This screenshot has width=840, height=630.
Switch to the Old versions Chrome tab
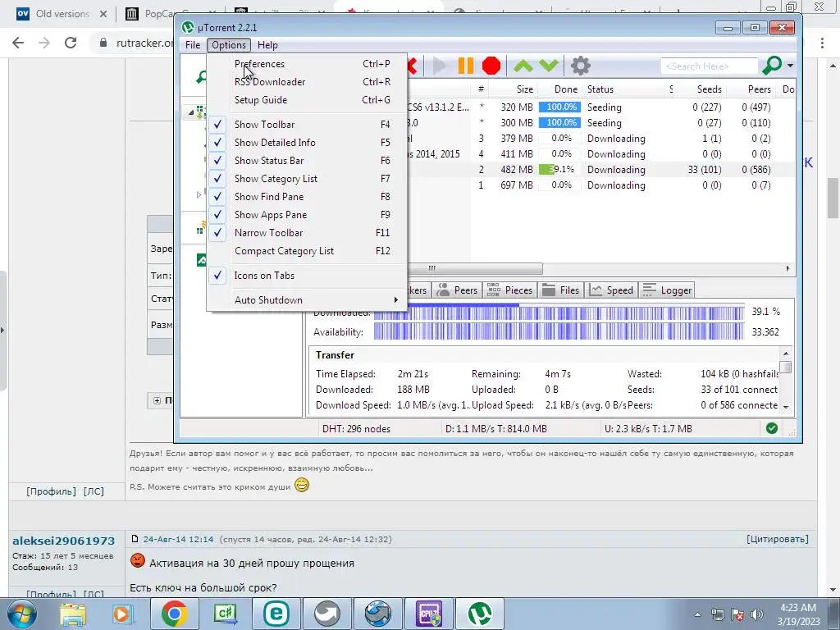click(x=61, y=14)
